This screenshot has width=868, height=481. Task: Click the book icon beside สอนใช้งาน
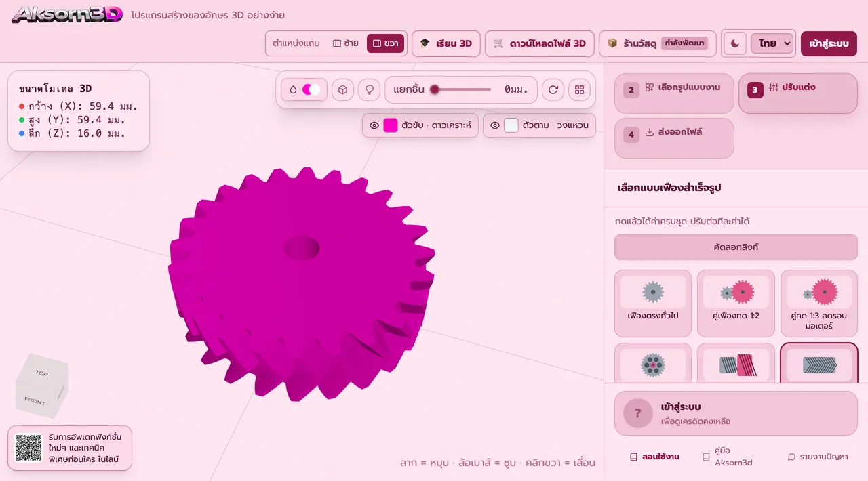(634, 457)
